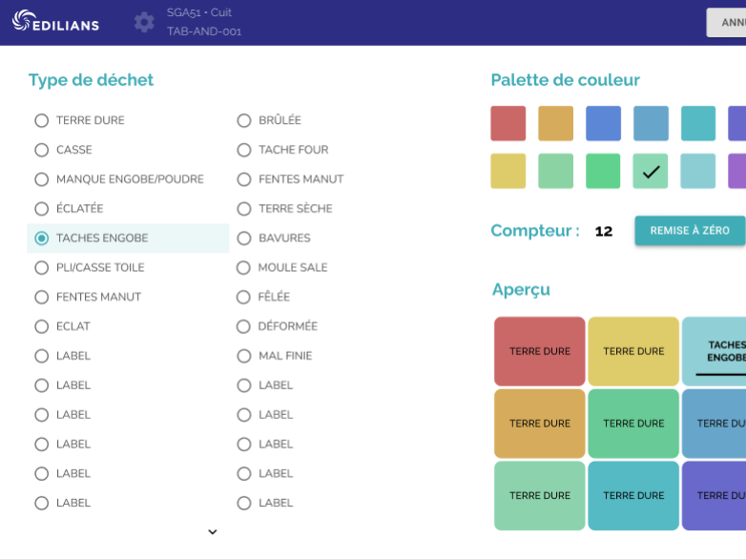Pick the red color swatch
This screenshot has width=746, height=560.
tap(508, 123)
